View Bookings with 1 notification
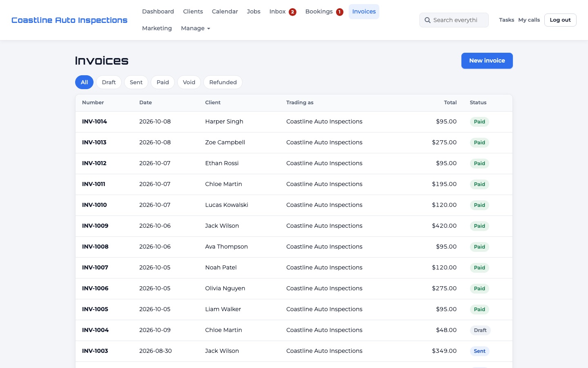Screen dimensions: 588x368 pyautogui.click(x=324, y=11)
